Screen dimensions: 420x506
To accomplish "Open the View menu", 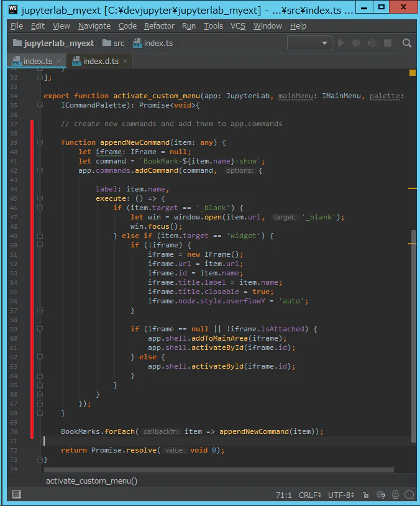I will tap(62, 26).
